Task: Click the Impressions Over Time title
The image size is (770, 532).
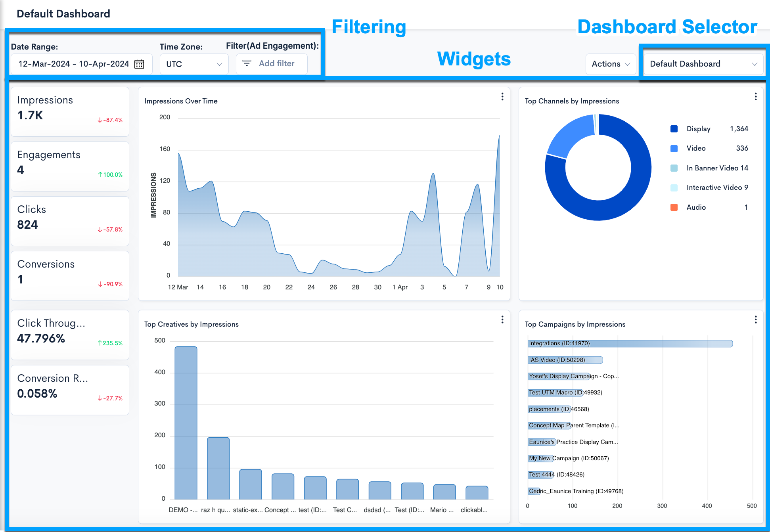Action: (181, 101)
